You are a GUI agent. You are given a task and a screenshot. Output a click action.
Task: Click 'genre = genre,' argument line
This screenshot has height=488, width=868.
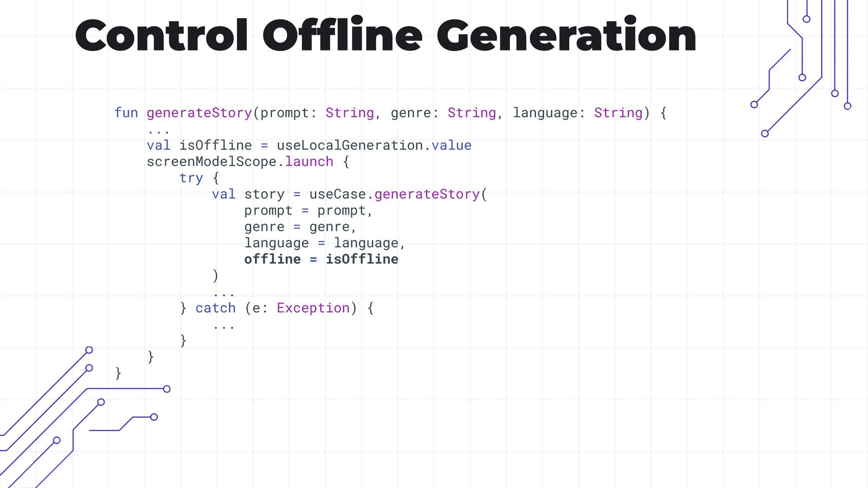point(300,227)
